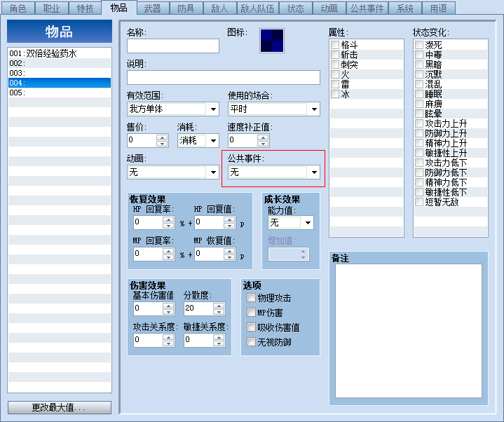Toggle the 短暂无敌 state box

419,202
